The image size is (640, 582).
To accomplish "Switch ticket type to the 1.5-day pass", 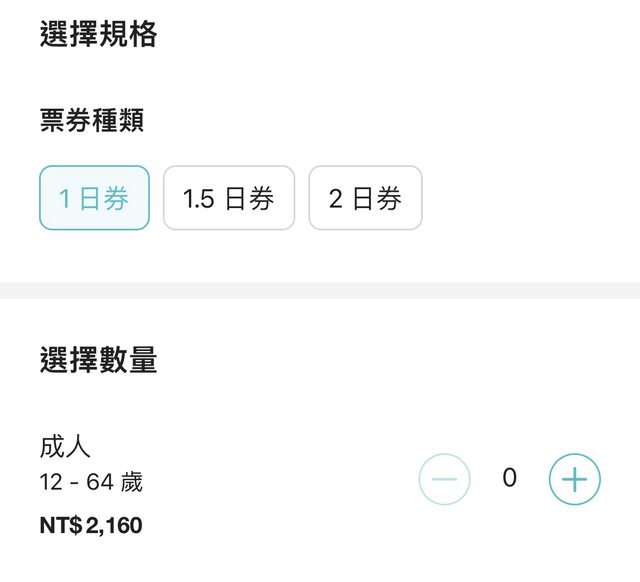I will pyautogui.click(x=228, y=198).
